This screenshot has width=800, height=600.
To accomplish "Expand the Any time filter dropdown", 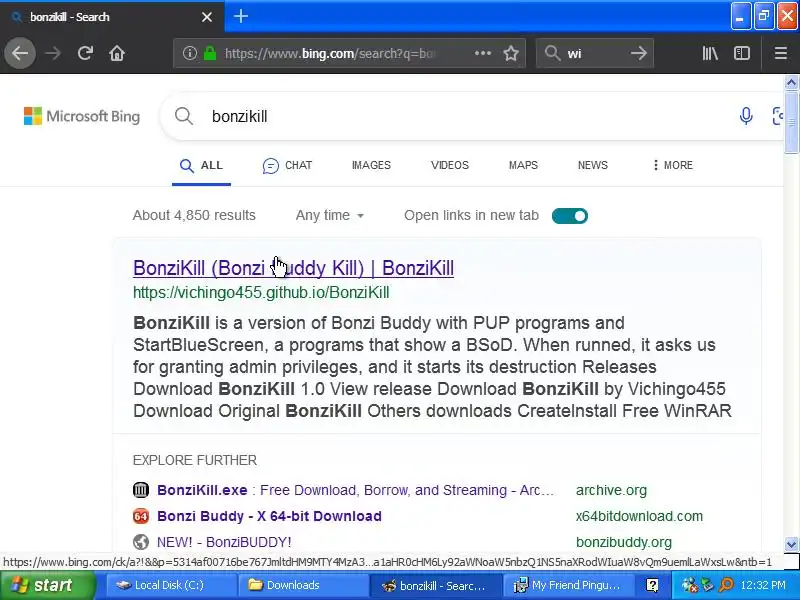I will pyautogui.click(x=330, y=215).
